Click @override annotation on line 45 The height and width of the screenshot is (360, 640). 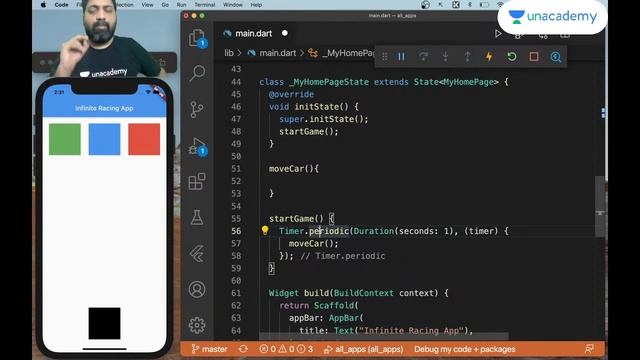tap(291, 94)
